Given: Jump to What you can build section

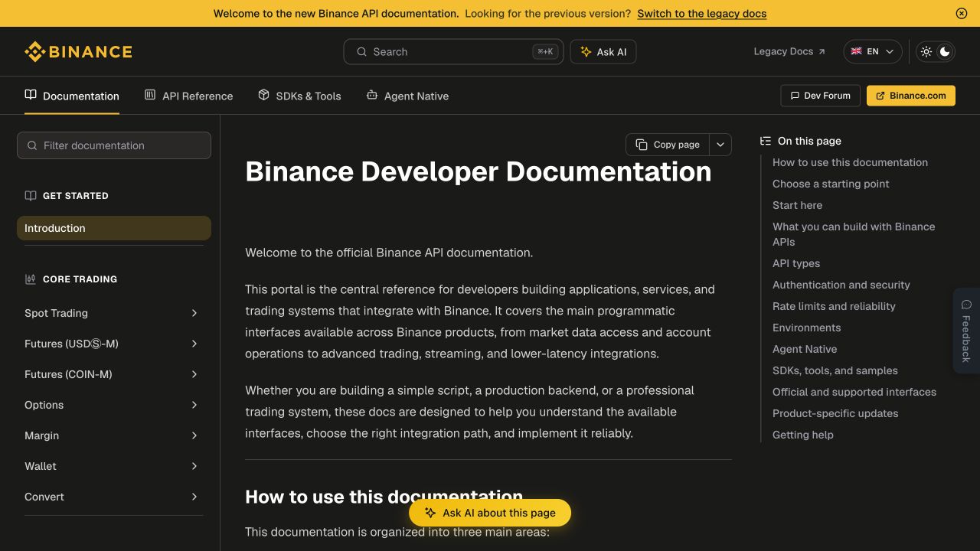Looking at the screenshot, I should point(854,234).
